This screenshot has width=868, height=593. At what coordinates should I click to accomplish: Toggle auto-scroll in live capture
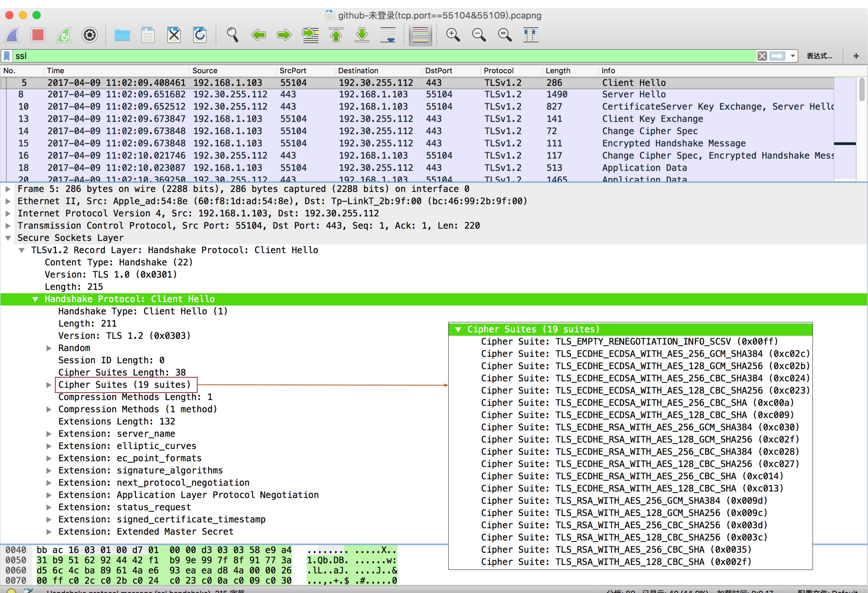tap(388, 35)
